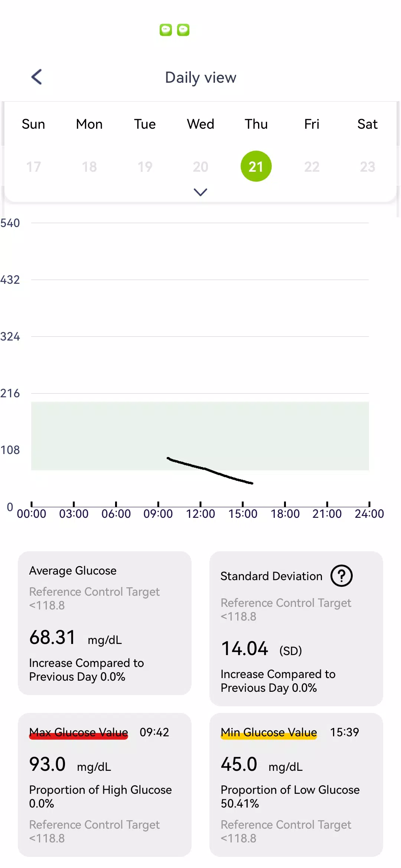
Task: Select Saturday the 23rd
Action: (x=368, y=167)
